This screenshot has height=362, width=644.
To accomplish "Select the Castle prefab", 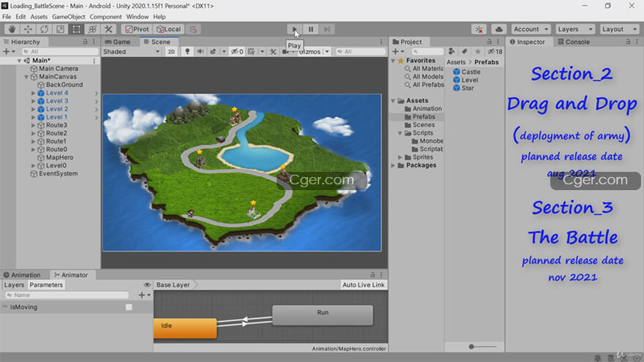I will (x=467, y=72).
